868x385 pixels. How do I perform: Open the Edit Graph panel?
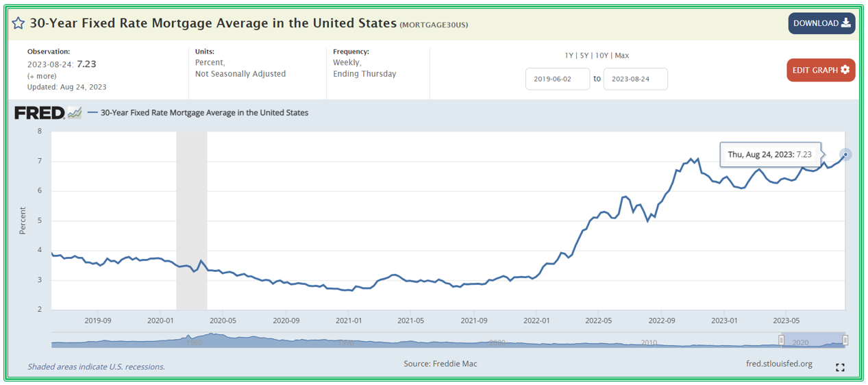point(821,70)
